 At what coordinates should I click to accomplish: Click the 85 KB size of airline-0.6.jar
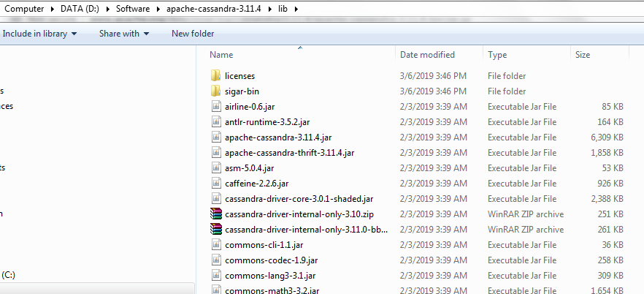[613, 107]
